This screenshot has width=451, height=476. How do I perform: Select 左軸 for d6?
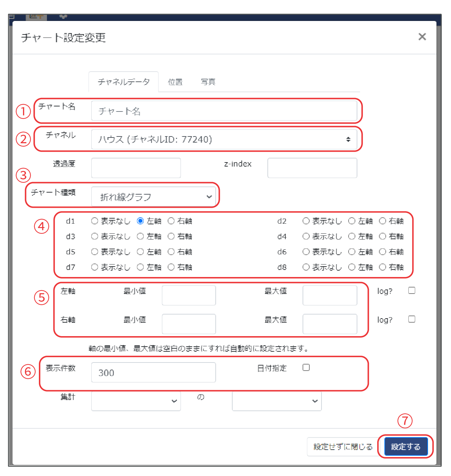coord(352,252)
